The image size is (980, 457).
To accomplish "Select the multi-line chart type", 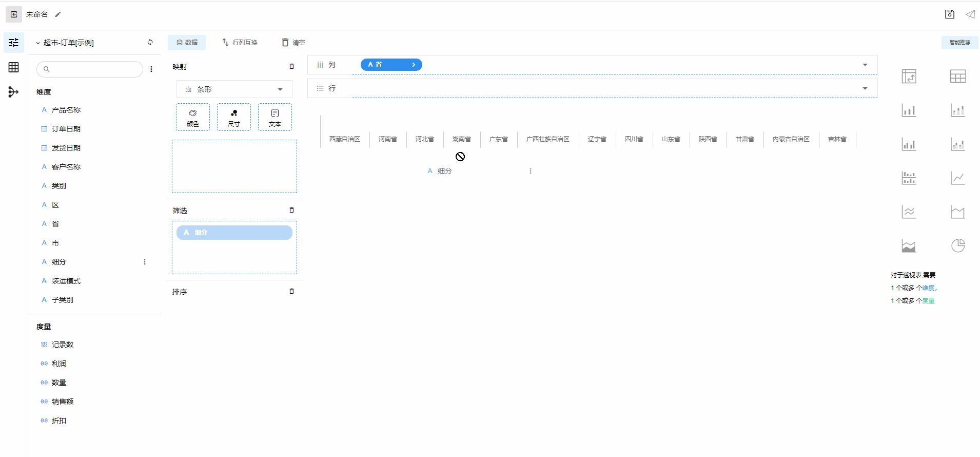I will coord(909,212).
